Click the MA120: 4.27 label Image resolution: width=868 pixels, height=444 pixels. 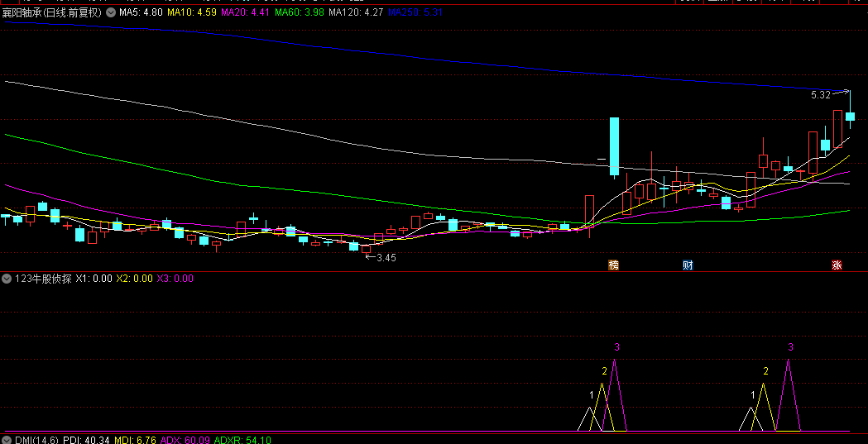(356, 12)
